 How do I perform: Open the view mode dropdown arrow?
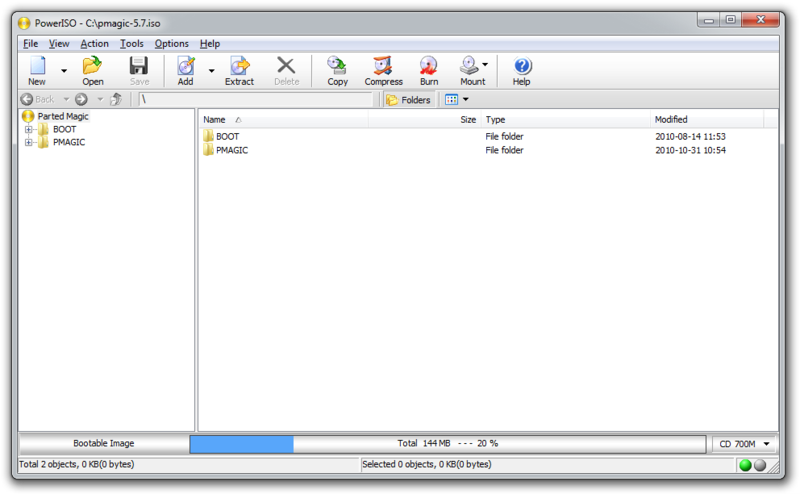click(466, 100)
